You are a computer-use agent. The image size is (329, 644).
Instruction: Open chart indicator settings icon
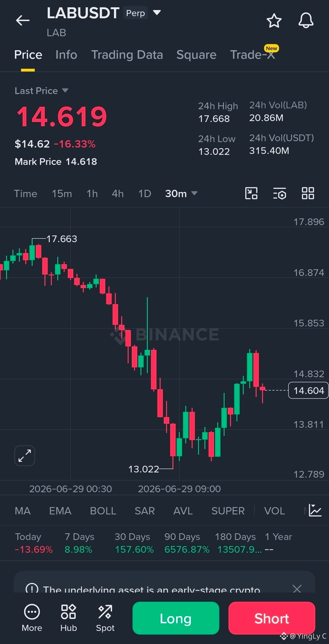coord(279,193)
